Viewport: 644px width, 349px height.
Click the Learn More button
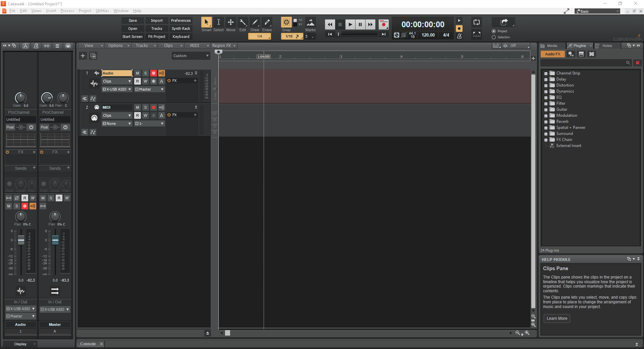click(557, 318)
